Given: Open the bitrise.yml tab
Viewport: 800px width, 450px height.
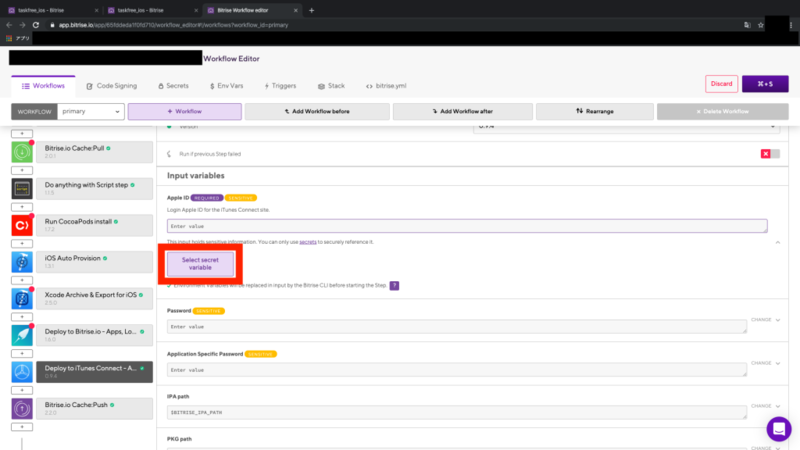Looking at the screenshot, I should 386,86.
